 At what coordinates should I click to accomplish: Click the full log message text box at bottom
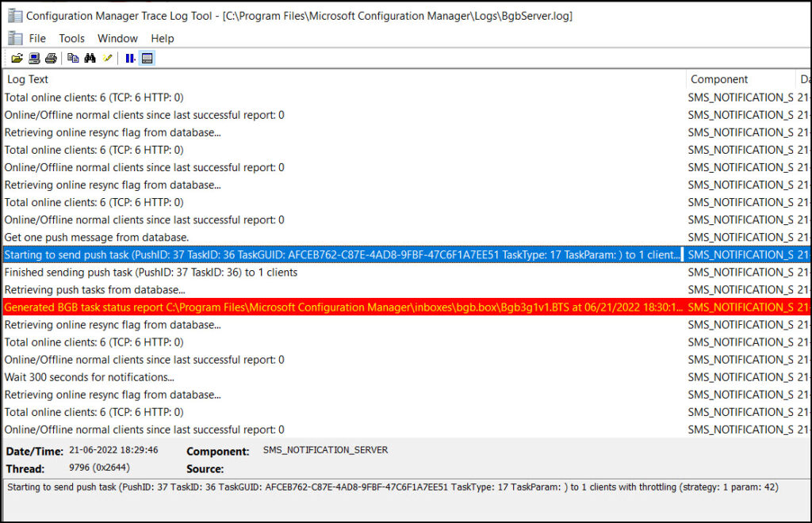pyautogui.click(x=406, y=499)
